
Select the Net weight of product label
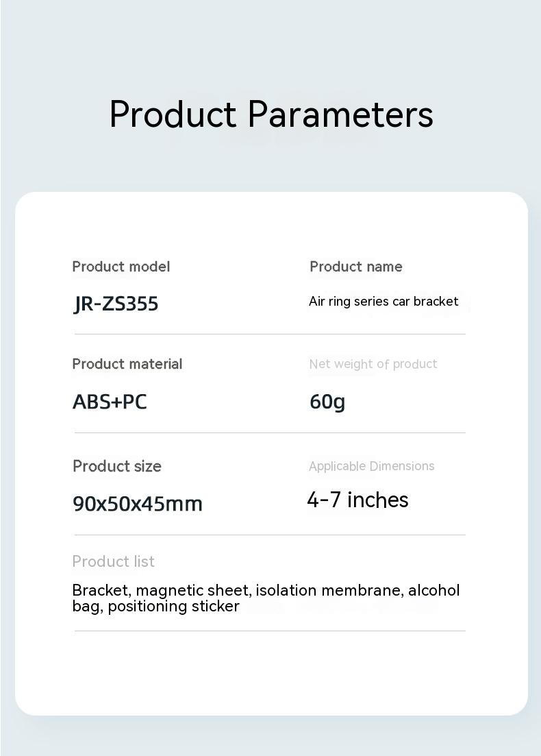coord(373,364)
